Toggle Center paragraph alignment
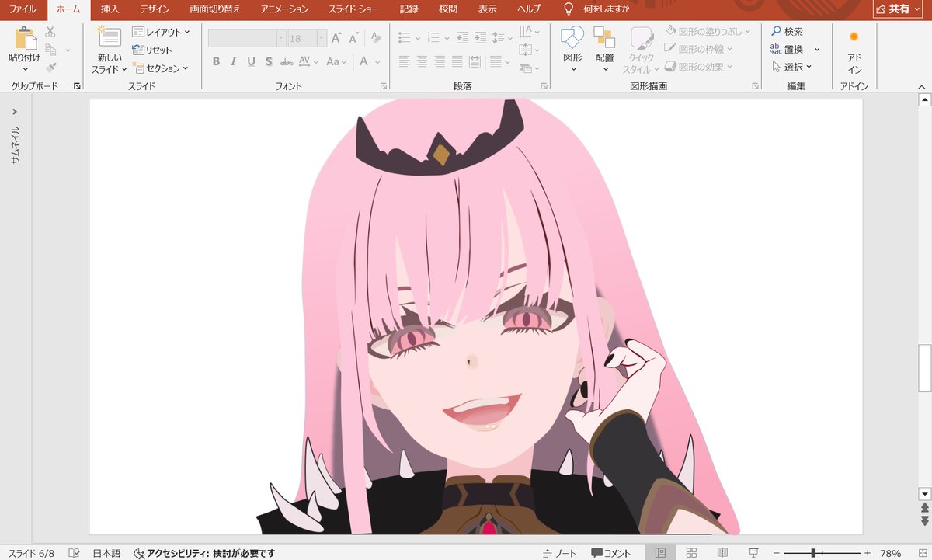 (x=422, y=61)
